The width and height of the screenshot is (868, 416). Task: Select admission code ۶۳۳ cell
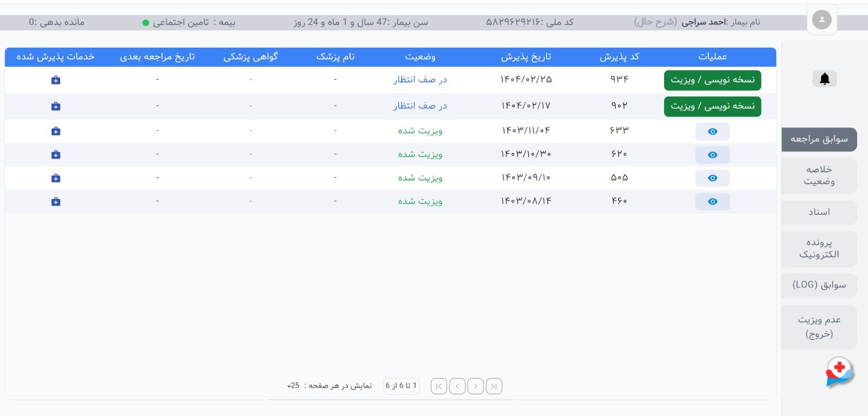tap(619, 131)
